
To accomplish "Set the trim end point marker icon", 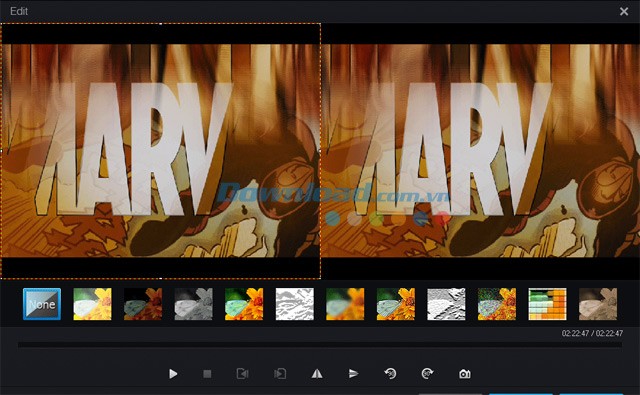I will tap(280, 373).
